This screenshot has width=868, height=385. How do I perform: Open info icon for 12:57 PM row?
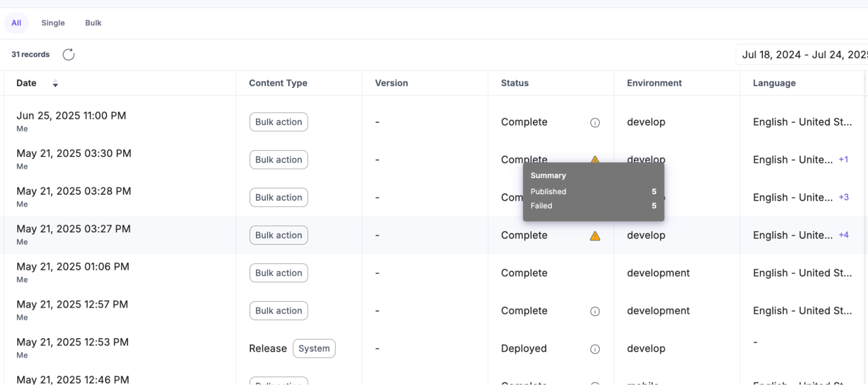tap(595, 311)
